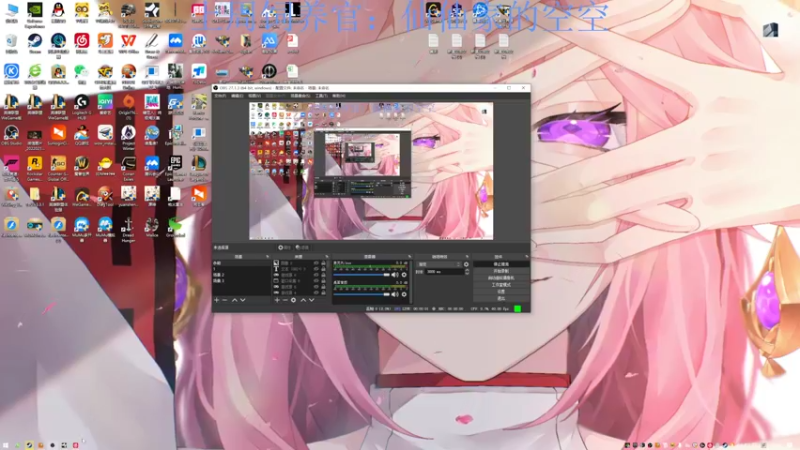Float the Scenes dock via header icon
Viewport: 800px width, 450px height.
pos(267,257)
